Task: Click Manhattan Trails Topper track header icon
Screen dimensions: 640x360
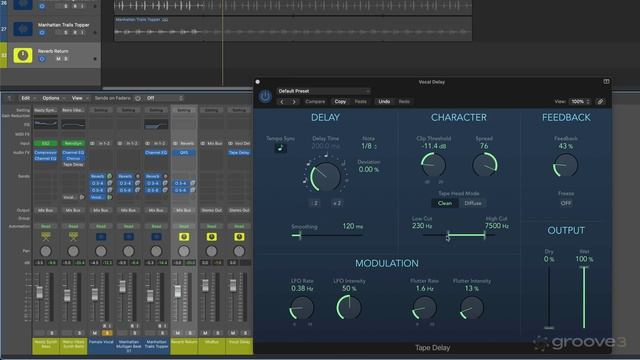Action: [23, 29]
